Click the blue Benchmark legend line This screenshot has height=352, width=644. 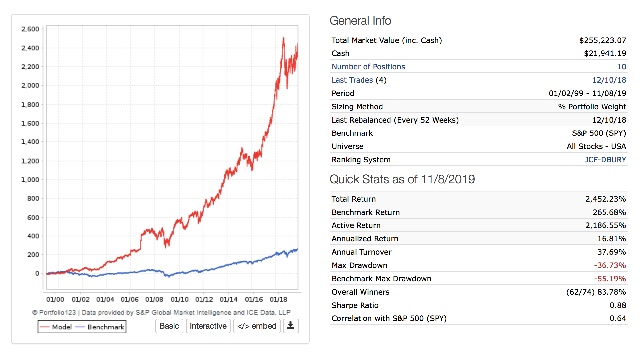coord(80,327)
